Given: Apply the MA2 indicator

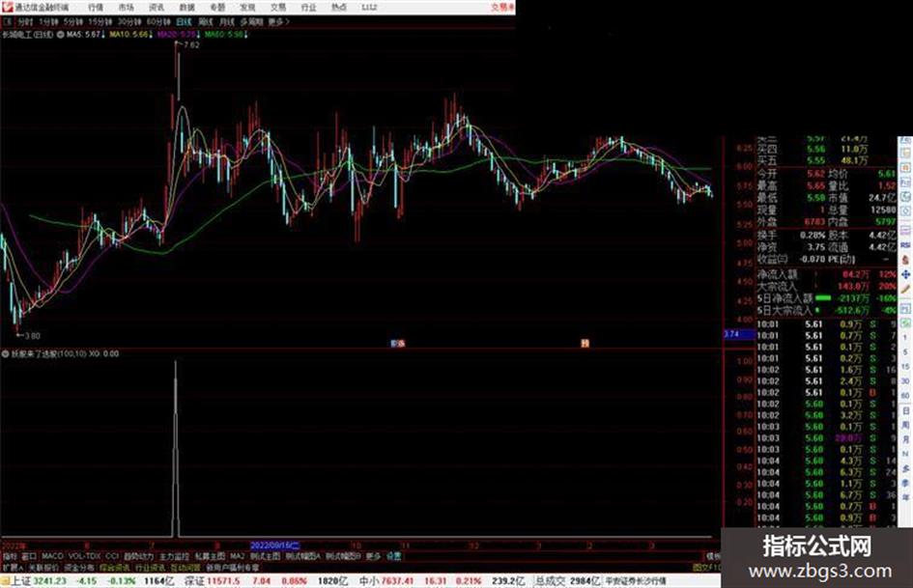Looking at the screenshot, I should (238, 556).
